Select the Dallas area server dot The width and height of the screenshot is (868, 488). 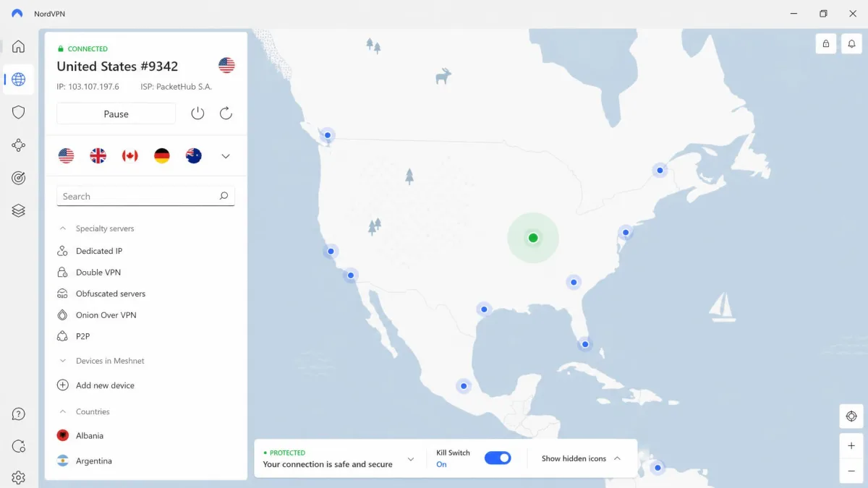(484, 309)
